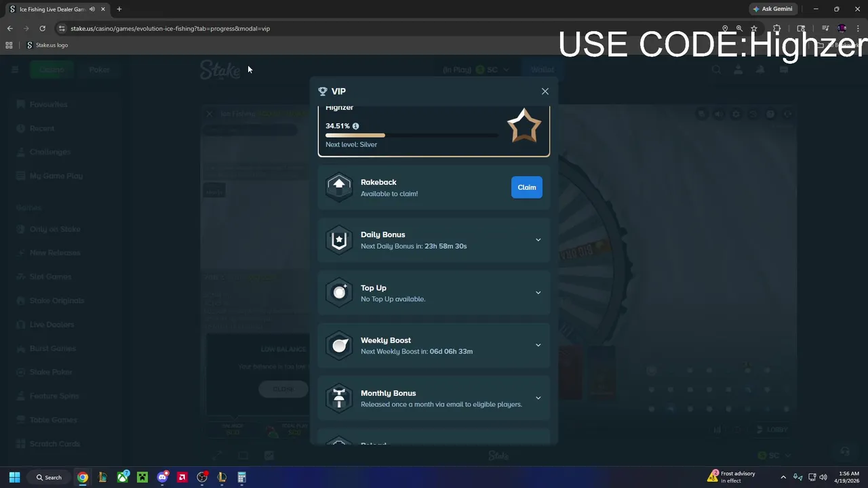Click the 'Next level: Silver' text
Image resolution: width=868 pixels, height=488 pixels.
click(351, 144)
